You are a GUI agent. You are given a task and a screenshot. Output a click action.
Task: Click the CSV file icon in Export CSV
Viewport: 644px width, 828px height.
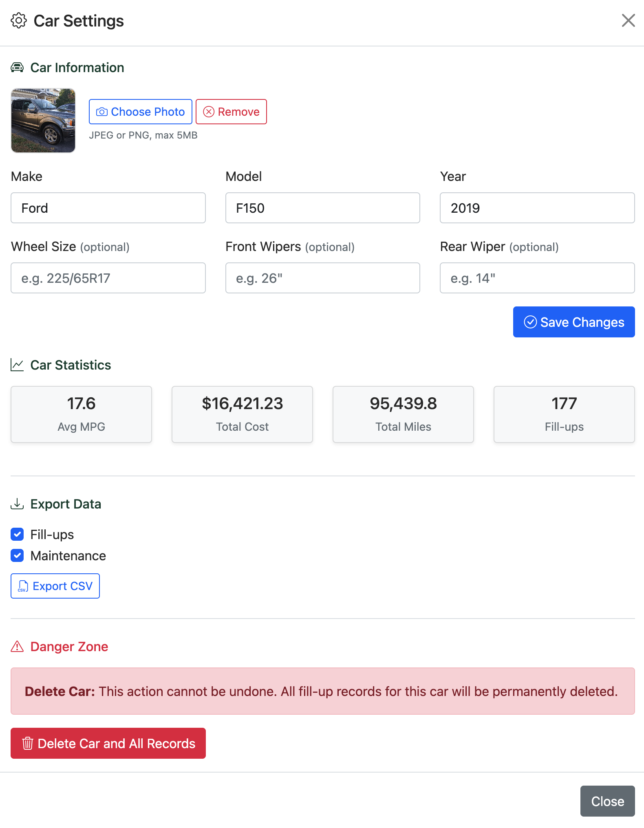[x=23, y=586]
